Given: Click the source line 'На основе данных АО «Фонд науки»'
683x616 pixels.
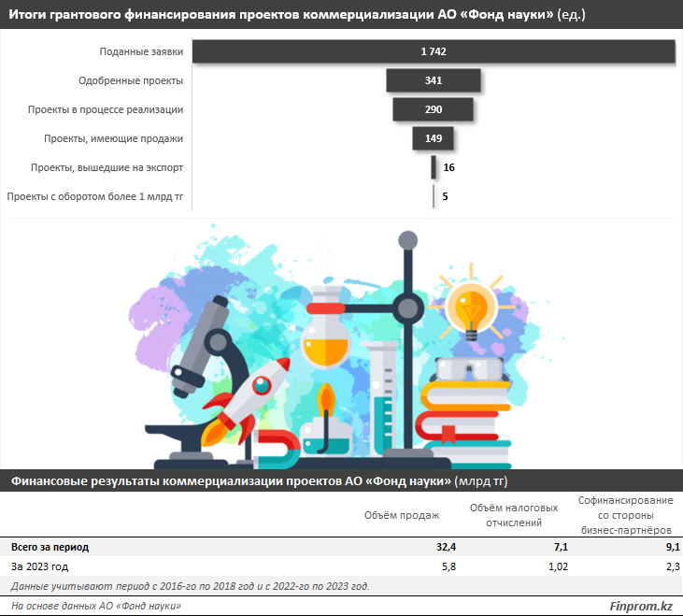Looking at the screenshot, I should (96, 606).
